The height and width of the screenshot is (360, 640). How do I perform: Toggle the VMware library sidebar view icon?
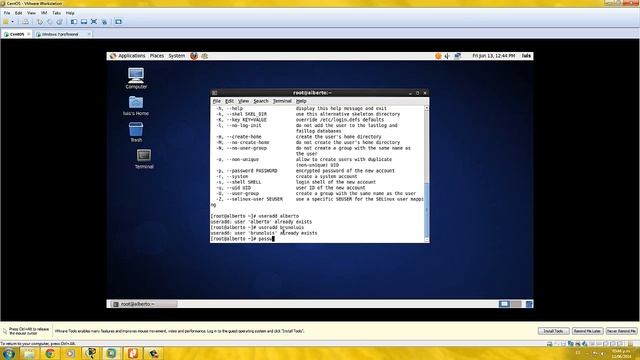(74, 22)
